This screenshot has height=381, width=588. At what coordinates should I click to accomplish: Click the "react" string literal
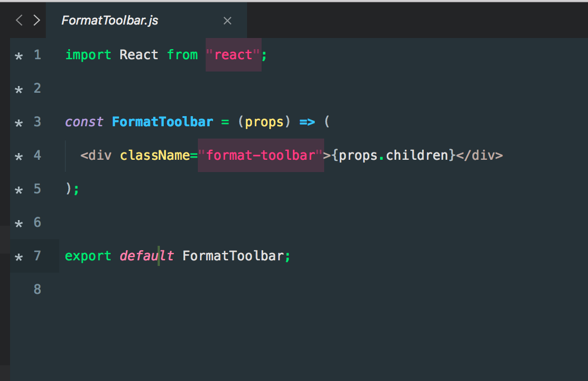coord(233,55)
